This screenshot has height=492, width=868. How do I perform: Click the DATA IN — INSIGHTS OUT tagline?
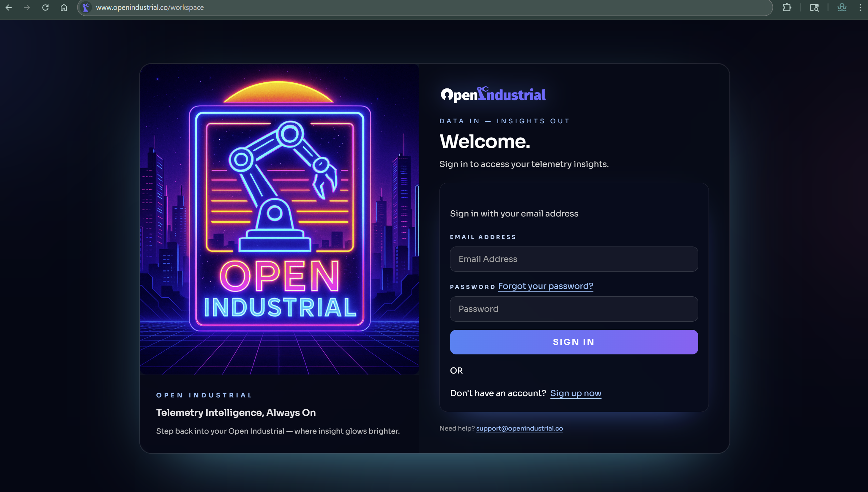pyautogui.click(x=504, y=121)
